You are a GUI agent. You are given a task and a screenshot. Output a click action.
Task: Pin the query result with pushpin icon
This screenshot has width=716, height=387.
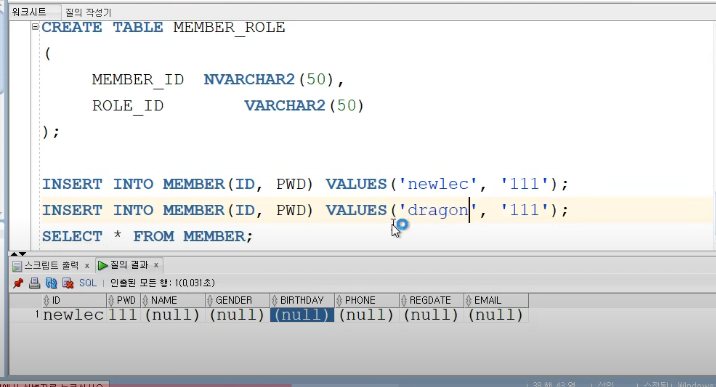point(18,283)
